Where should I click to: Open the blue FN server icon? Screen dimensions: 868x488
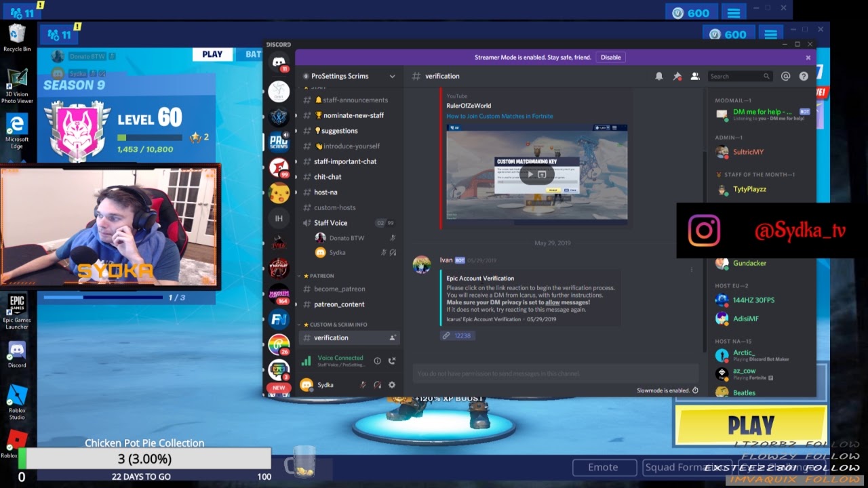pos(279,319)
